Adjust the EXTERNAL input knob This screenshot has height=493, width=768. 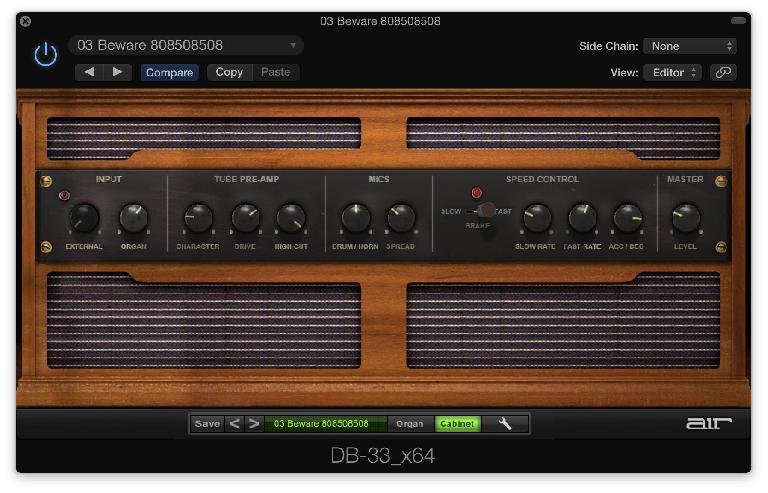pyautogui.click(x=84, y=218)
